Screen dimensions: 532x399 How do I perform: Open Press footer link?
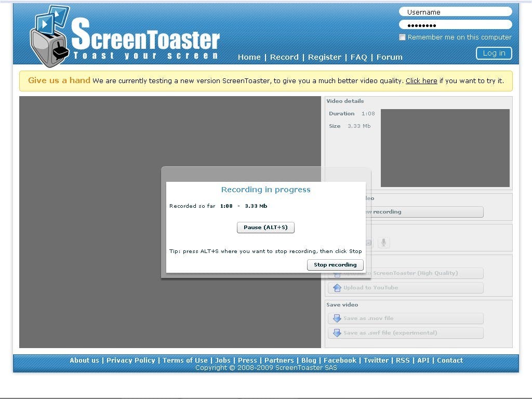click(x=247, y=361)
